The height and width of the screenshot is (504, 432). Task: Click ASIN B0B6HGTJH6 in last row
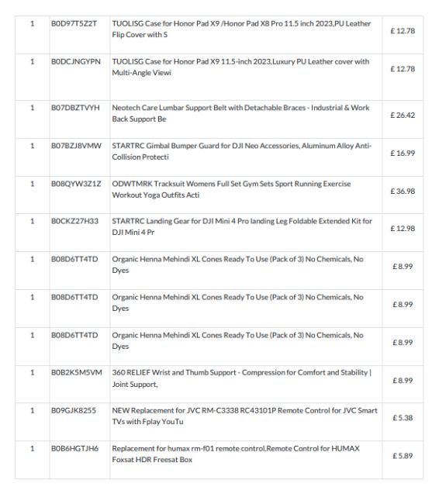click(x=75, y=448)
